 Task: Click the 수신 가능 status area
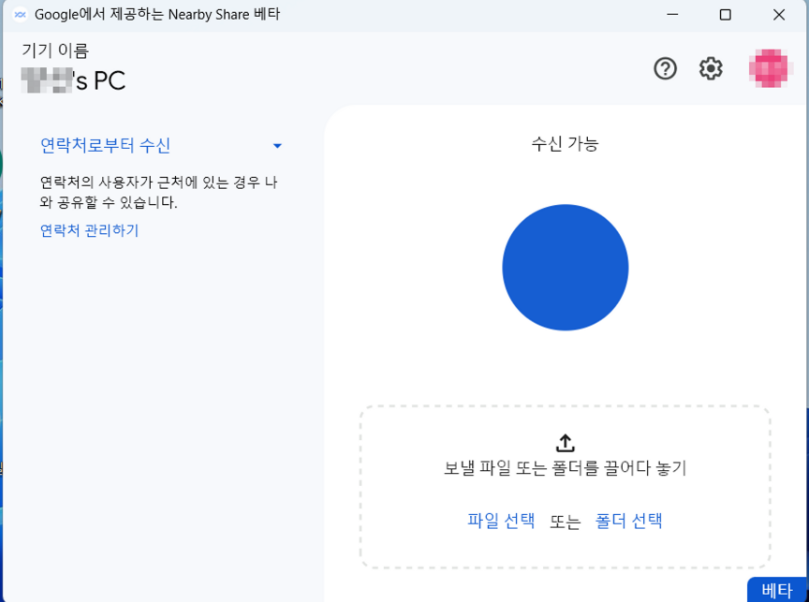pos(565,143)
